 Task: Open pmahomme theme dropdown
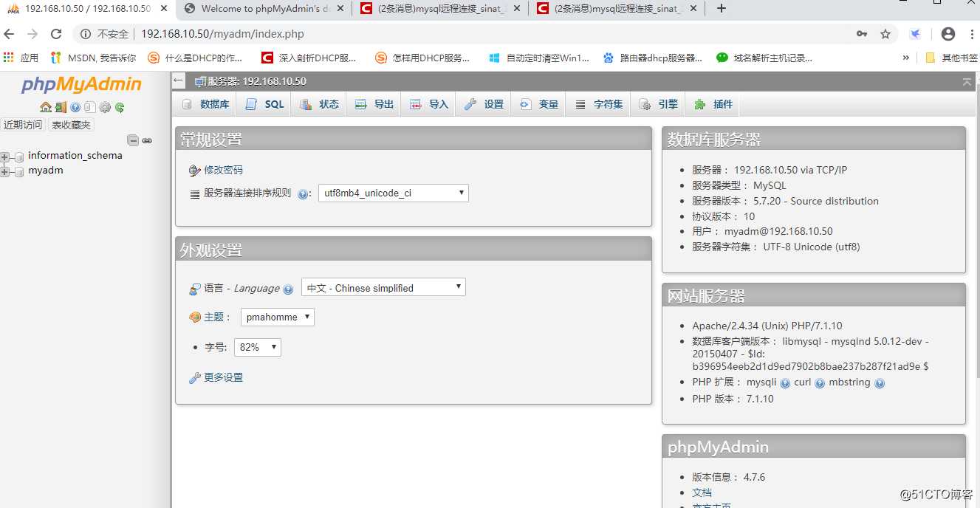point(278,317)
